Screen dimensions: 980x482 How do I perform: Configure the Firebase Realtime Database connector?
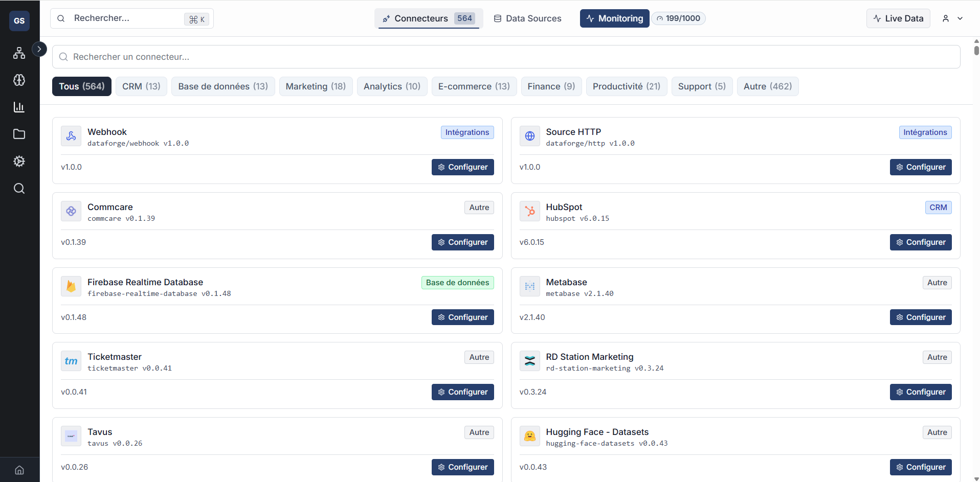click(463, 317)
